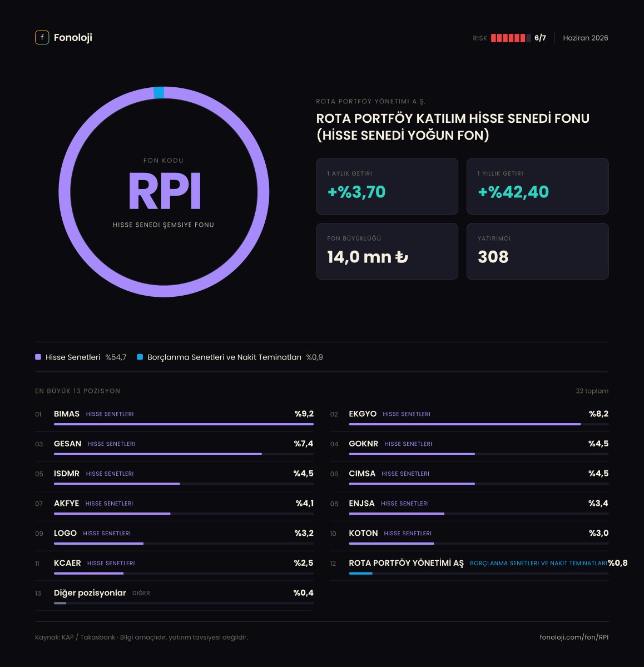Select the Diğer pozisyonlar row
644x667 pixels.
pos(174,597)
